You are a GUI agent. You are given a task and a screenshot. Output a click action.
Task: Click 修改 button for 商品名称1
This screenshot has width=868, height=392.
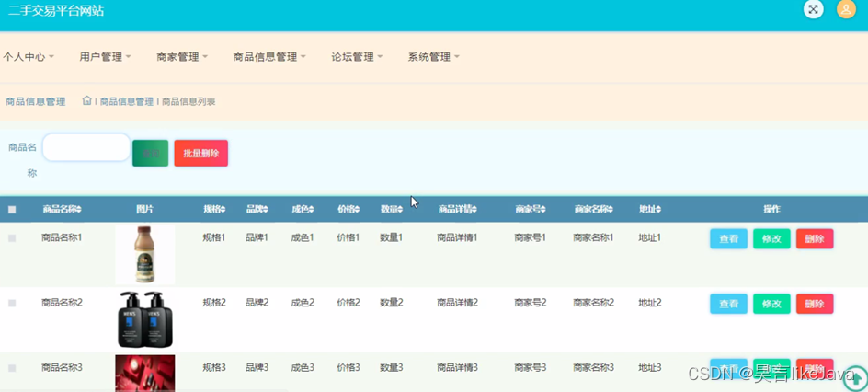pos(771,238)
